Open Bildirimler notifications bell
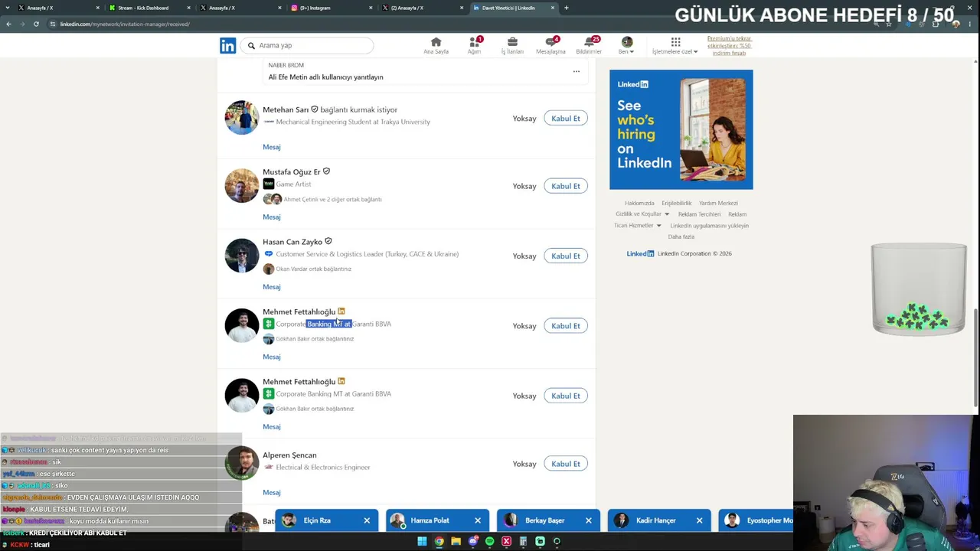 [x=589, y=46]
